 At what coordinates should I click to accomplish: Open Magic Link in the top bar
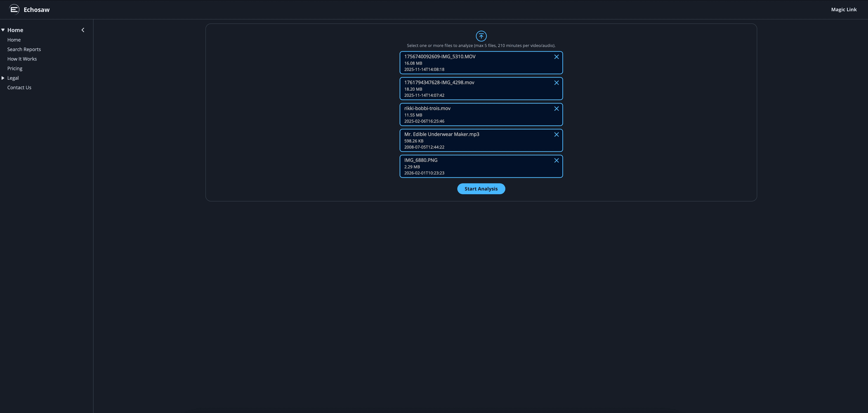[x=844, y=9]
